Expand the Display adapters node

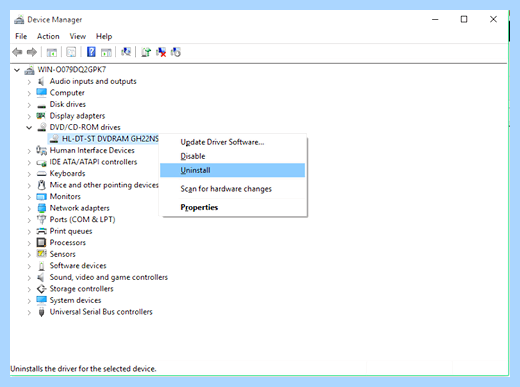tap(29, 116)
